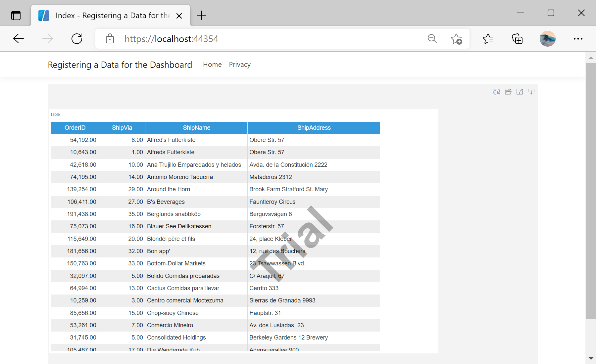The width and height of the screenshot is (596, 364).
Task: Open a new browser tab
Action: pos(201,15)
